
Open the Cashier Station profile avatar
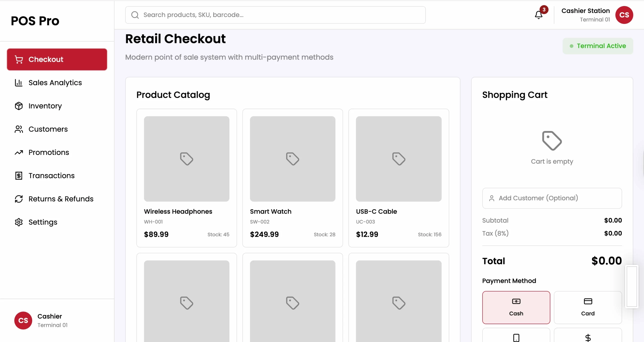pos(624,15)
